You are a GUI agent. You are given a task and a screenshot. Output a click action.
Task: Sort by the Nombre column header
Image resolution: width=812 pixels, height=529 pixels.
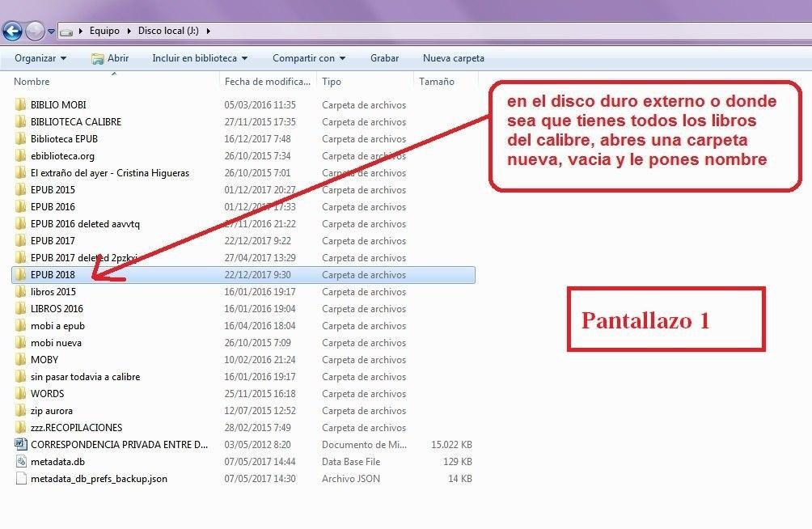[x=32, y=82]
